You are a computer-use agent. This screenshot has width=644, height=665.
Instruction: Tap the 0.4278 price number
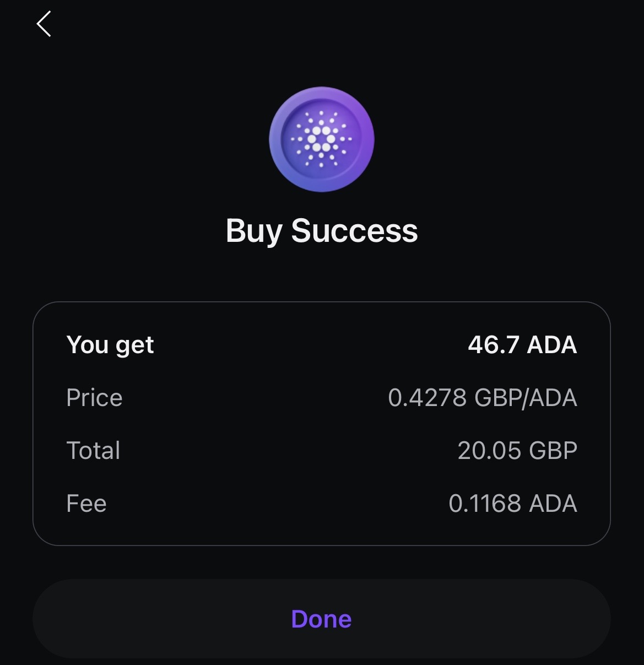pos(427,398)
